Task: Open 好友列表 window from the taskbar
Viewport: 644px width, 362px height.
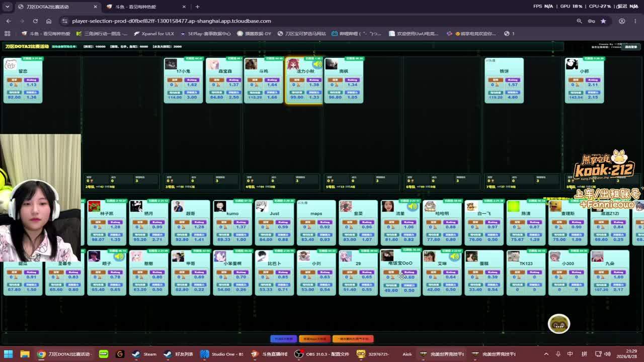Action: 179,354
